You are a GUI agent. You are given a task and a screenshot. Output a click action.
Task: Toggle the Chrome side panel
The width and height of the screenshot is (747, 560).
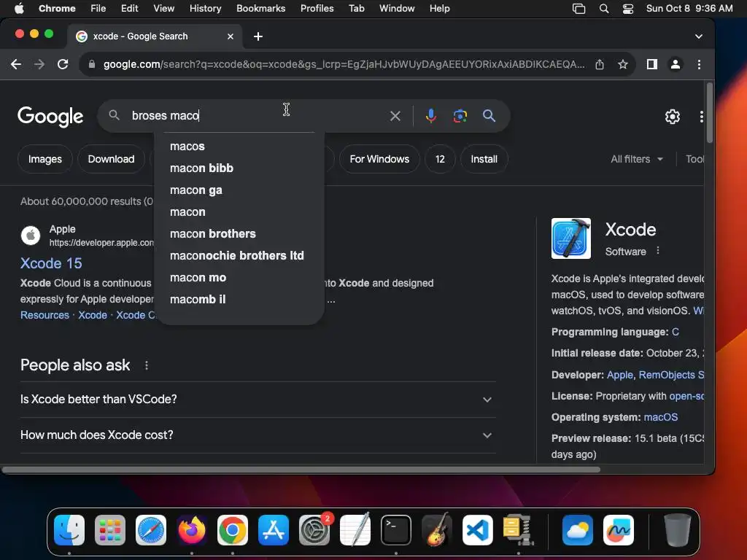pyautogui.click(x=651, y=64)
